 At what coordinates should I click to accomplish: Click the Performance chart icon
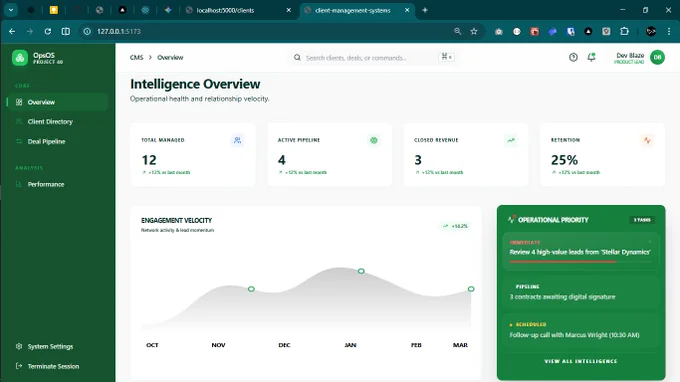pyautogui.click(x=19, y=184)
